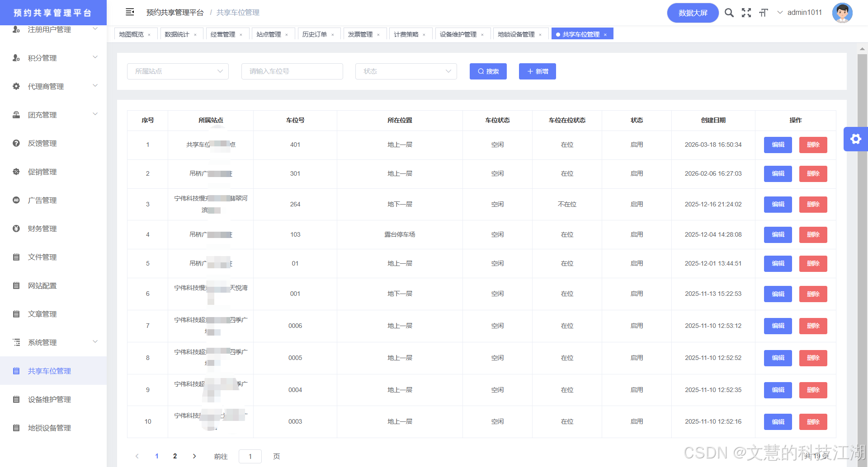Open floating settings gear panel
The width and height of the screenshot is (868, 467).
(856, 139)
